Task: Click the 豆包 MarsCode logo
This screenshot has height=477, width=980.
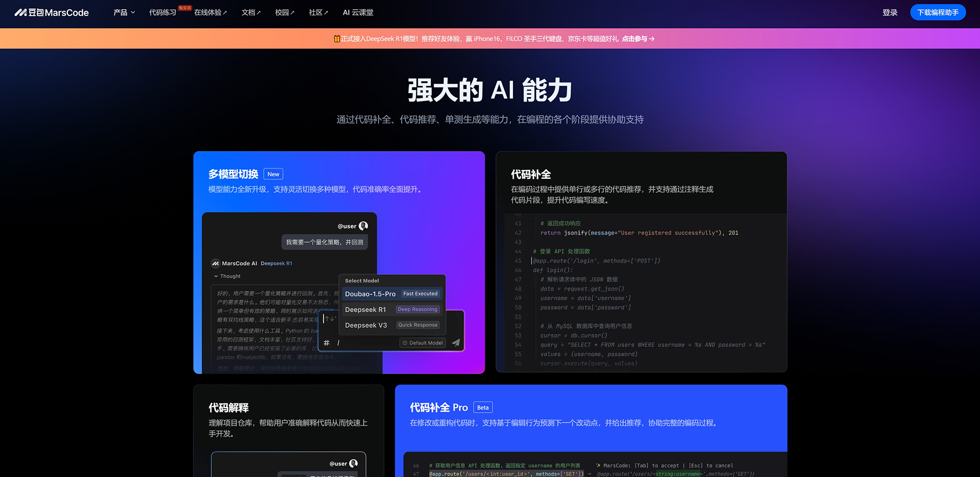Action: point(52,12)
